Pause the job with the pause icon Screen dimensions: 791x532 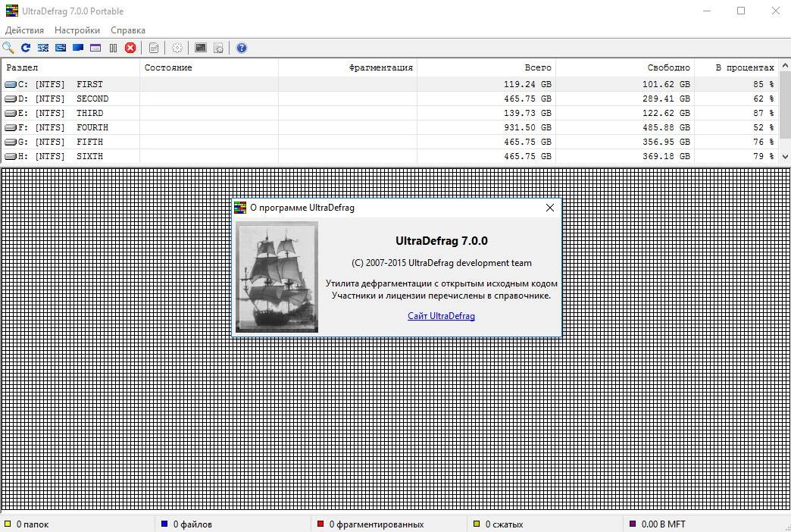(113, 48)
